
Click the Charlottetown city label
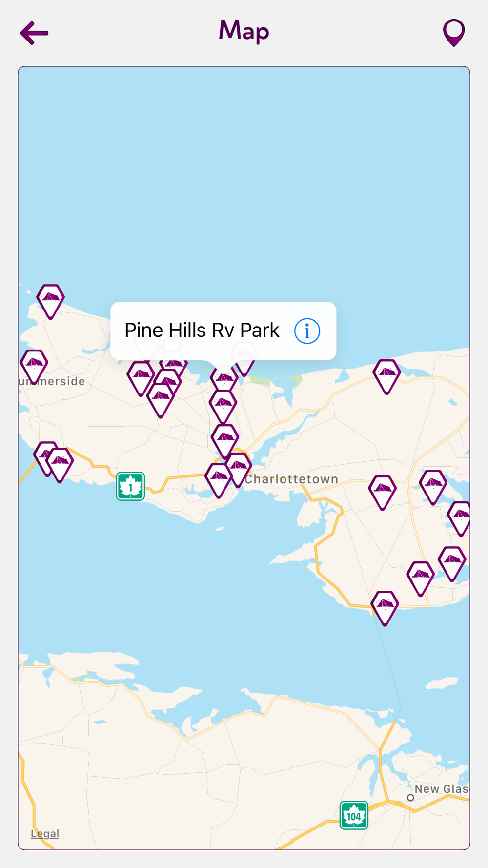click(291, 479)
